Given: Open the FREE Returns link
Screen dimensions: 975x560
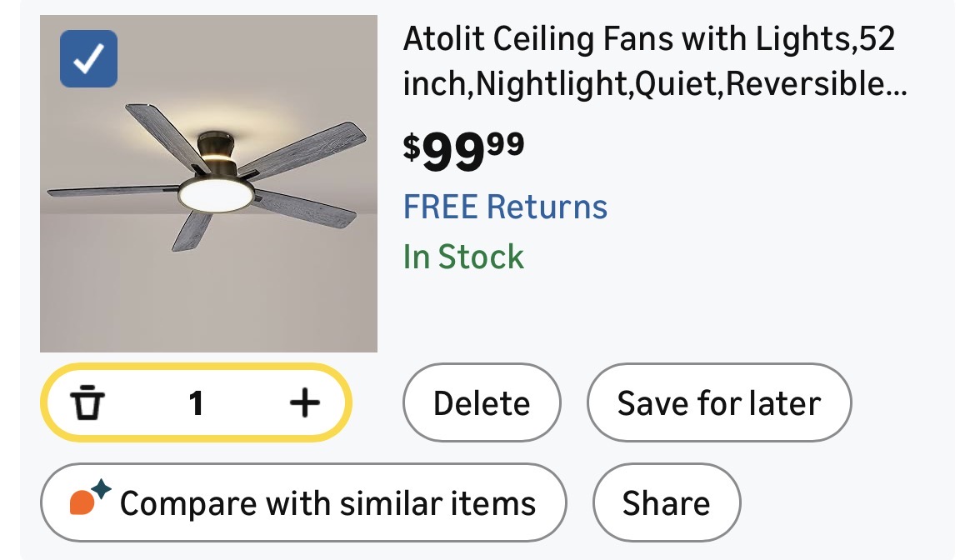Looking at the screenshot, I should coord(505,207).
